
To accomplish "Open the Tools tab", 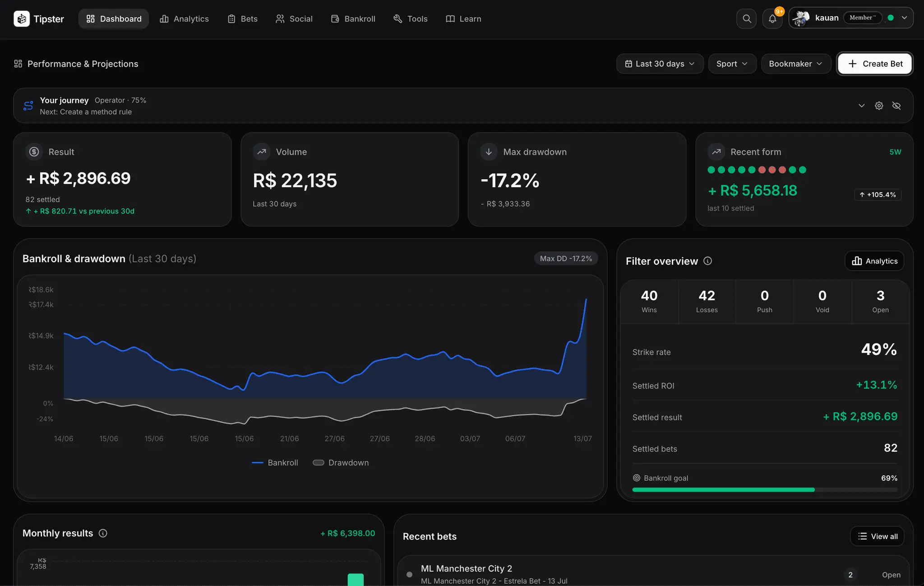I will pos(410,19).
